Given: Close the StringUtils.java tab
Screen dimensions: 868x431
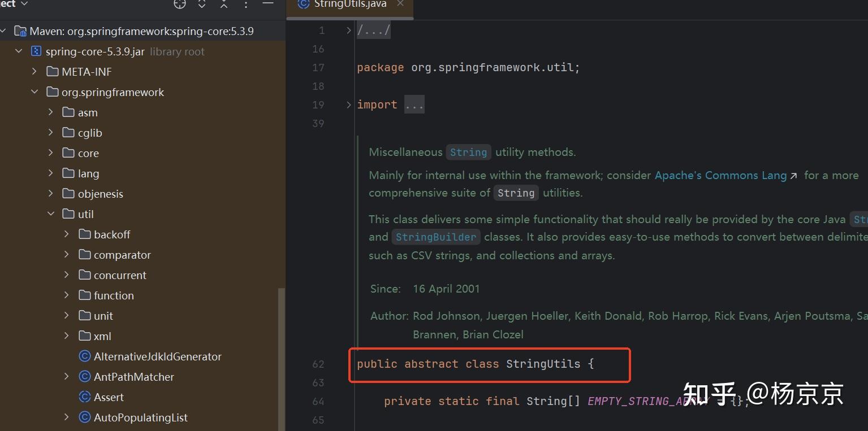Looking at the screenshot, I should coord(400,4).
